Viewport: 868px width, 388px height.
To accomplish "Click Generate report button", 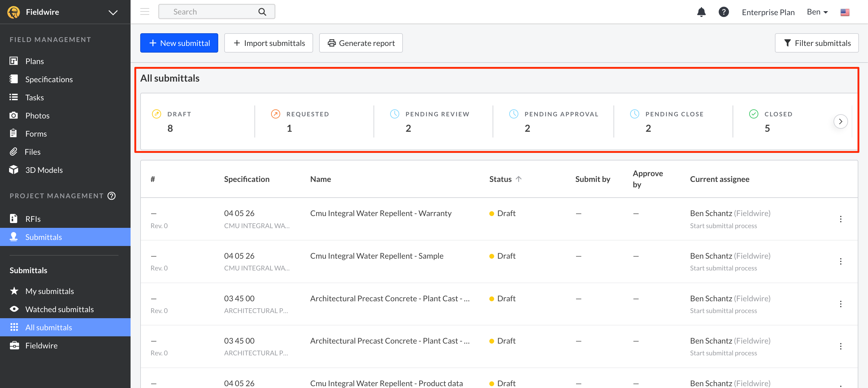I will click(361, 43).
